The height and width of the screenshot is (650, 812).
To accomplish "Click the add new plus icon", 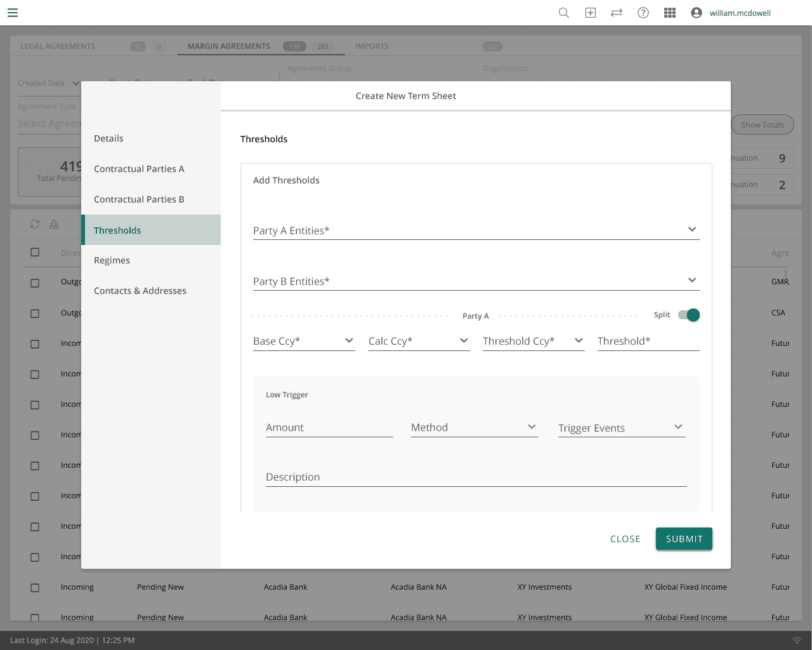I will pos(590,13).
